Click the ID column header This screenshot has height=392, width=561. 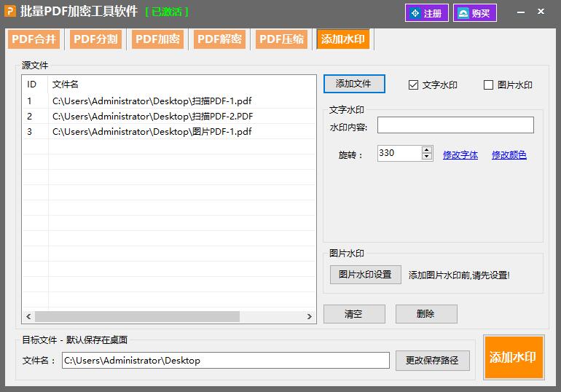35,85
